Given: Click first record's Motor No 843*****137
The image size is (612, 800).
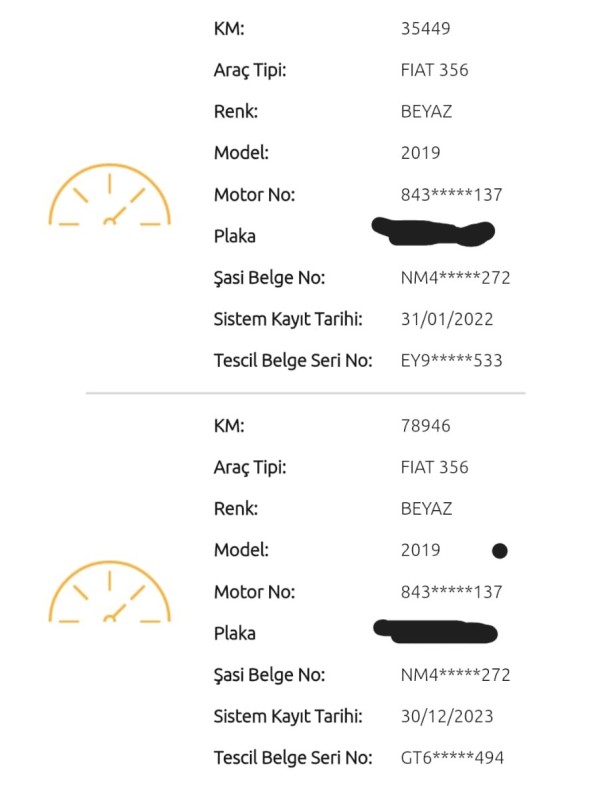Looking at the screenshot, I should [x=451, y=195].
